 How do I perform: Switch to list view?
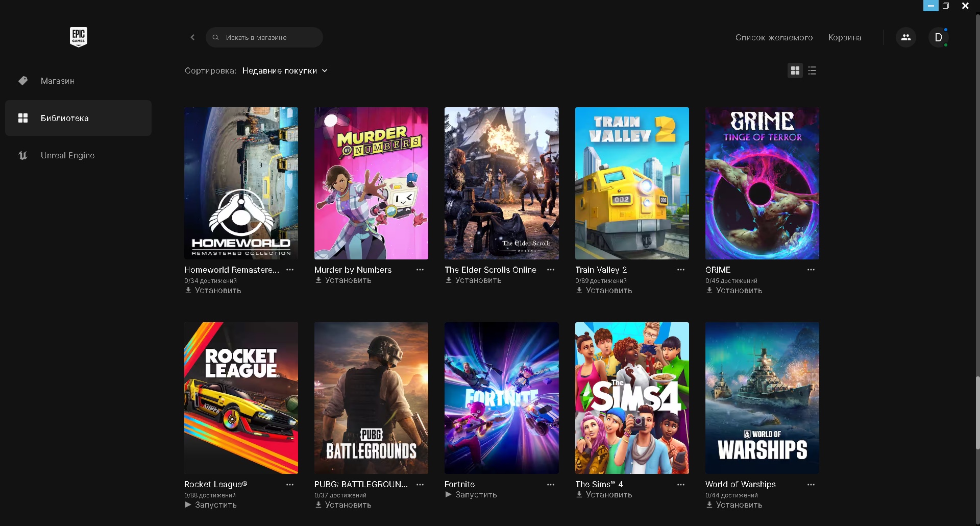tap(813, 70)
